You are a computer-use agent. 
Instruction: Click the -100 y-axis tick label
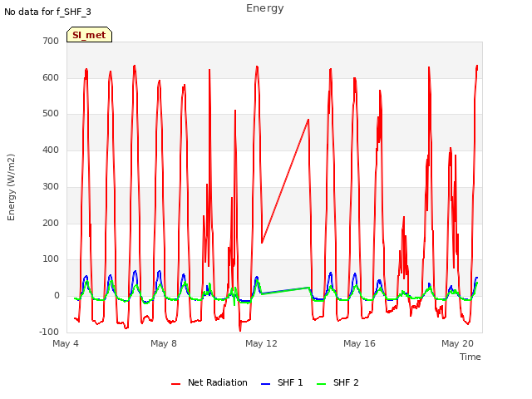point(49,332)
